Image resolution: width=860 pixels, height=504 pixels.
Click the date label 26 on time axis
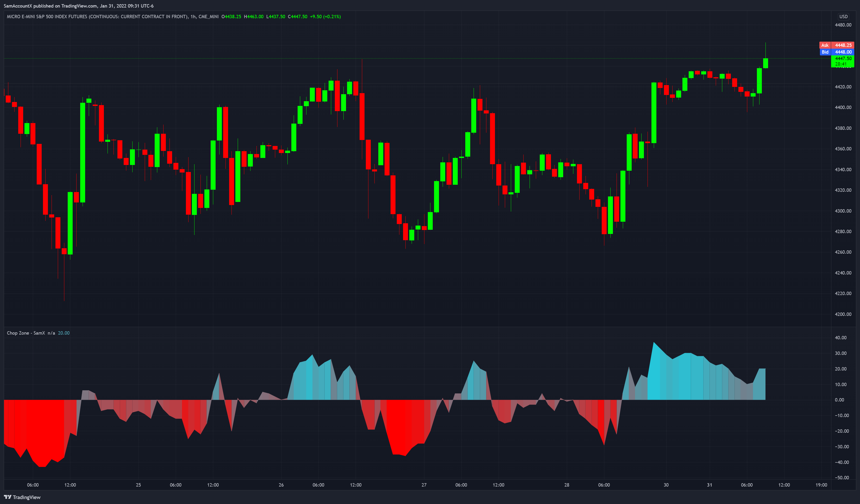coord(281,485)
